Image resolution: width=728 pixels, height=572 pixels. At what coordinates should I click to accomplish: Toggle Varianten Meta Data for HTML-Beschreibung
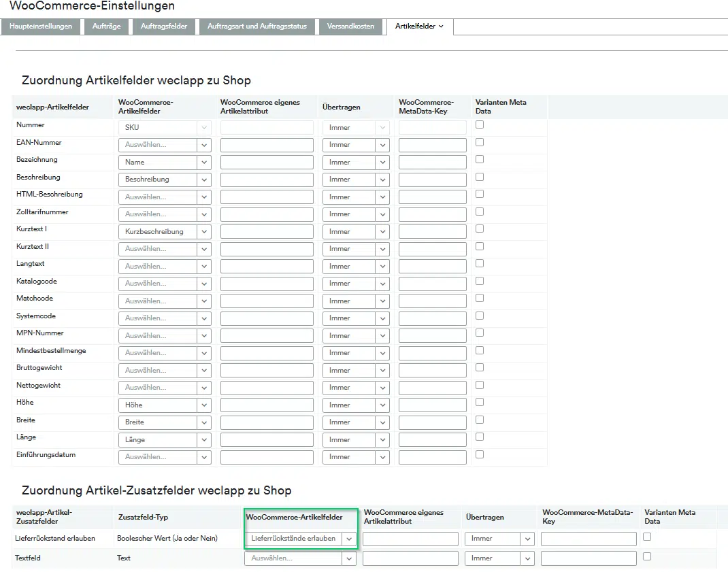(x=480, y=194)
